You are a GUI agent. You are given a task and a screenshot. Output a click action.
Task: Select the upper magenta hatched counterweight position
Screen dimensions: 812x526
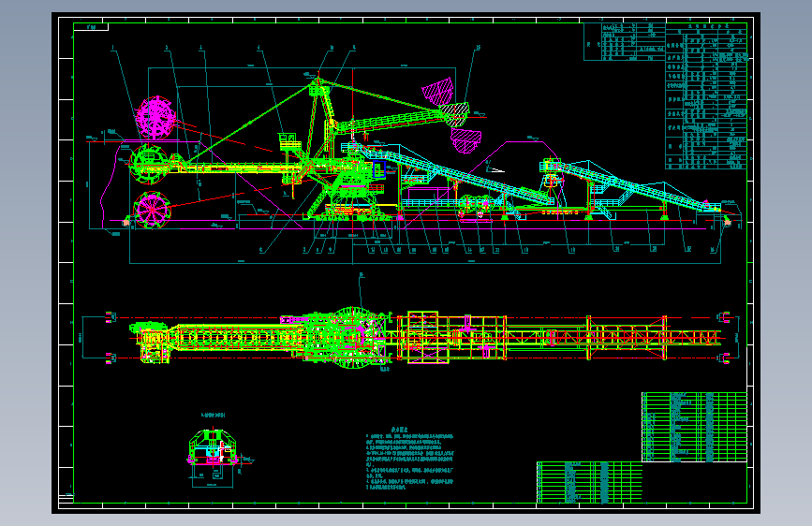[x=438, y=90]
